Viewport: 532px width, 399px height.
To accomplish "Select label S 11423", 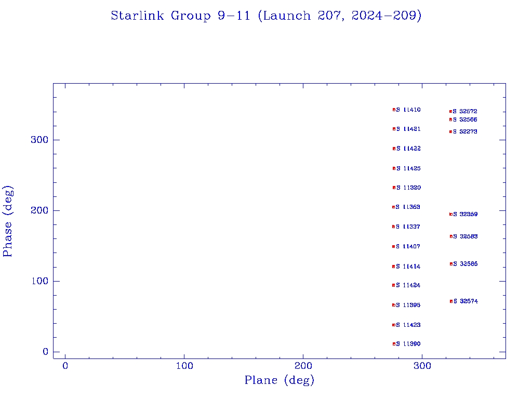I will [x=408, y=325].
